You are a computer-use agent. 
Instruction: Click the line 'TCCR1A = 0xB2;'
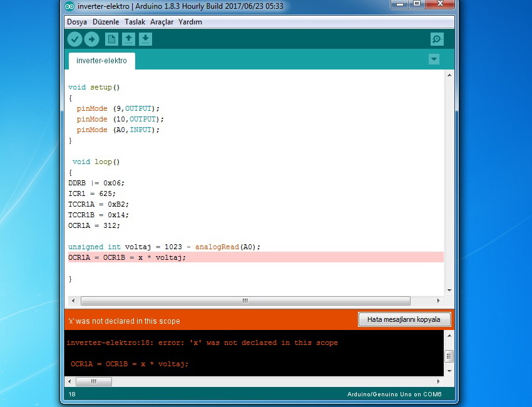[98, 204]
